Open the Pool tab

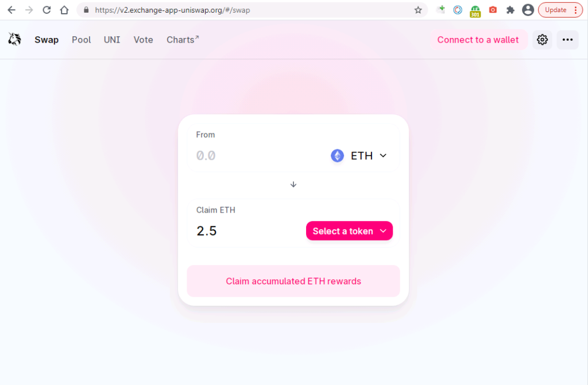[x=82, y=40]
